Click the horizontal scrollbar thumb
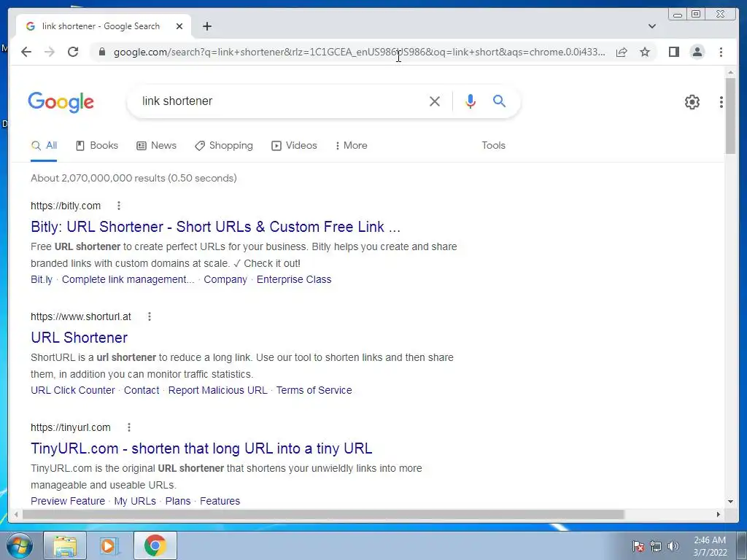 [323, 514]
